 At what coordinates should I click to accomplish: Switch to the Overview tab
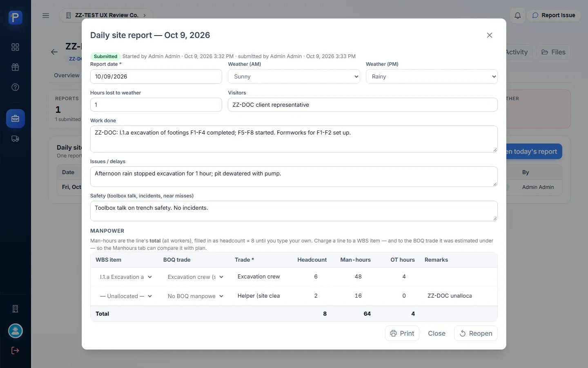click(x=67, y=75)
